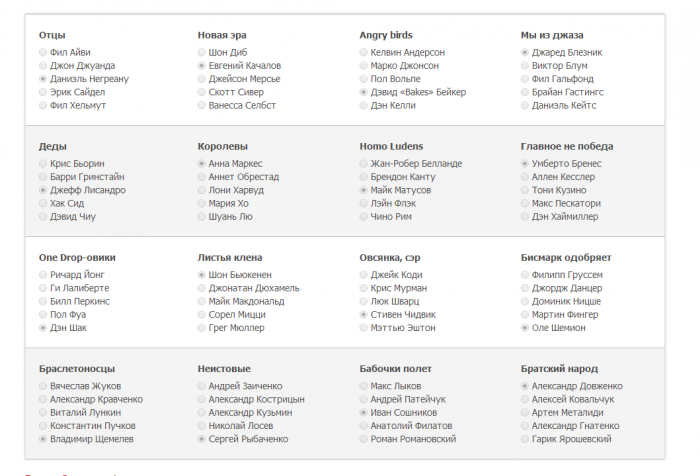Image resolution: width=700 pixels, height=476 pixels.
Task: Choose Джонатан Дюхамель radio option
Action: [x=202, y=288]
